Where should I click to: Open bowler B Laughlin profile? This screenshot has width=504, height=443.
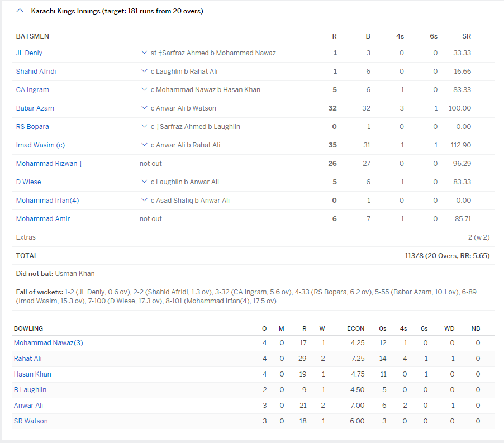[x=30, y=390]
